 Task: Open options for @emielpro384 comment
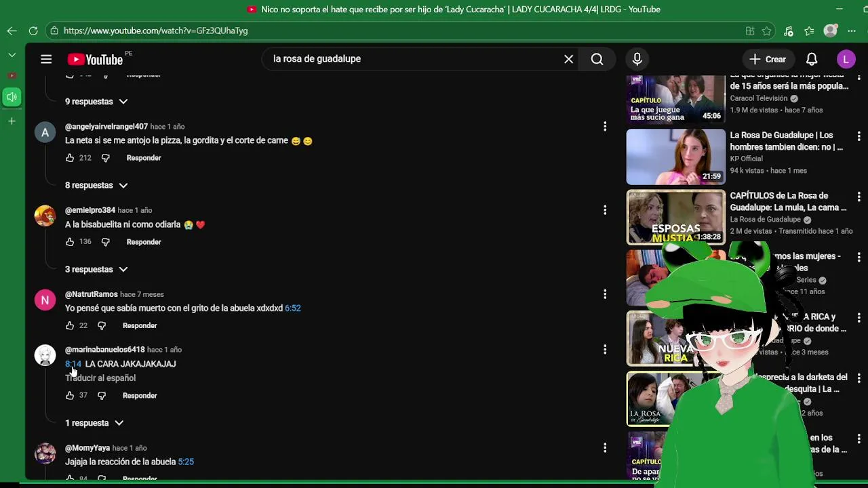(x=605, y=210)
